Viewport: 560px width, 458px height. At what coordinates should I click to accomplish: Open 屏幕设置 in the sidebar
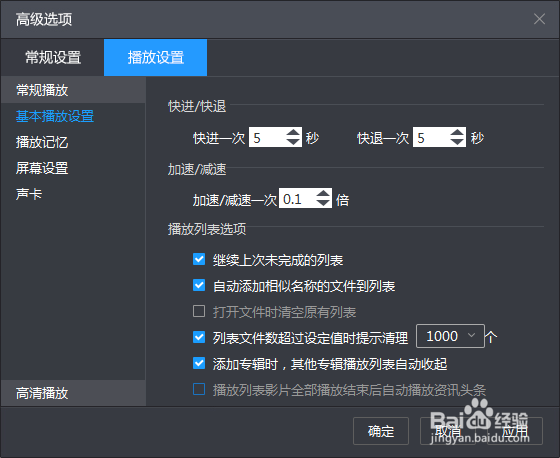pos(42,168)
